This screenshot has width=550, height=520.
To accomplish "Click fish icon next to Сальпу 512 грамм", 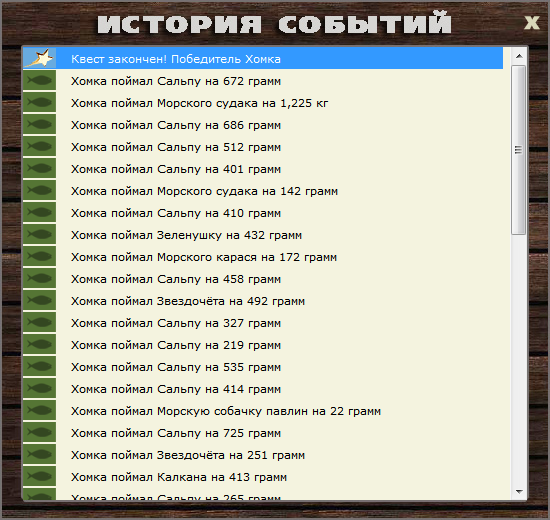I will (x=39, y=146).
